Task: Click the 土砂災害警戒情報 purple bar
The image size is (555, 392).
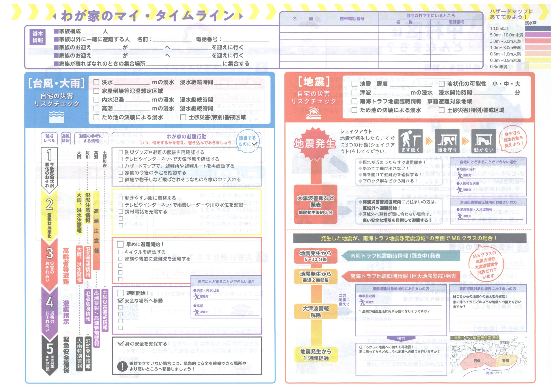Action: click(105, 310)
